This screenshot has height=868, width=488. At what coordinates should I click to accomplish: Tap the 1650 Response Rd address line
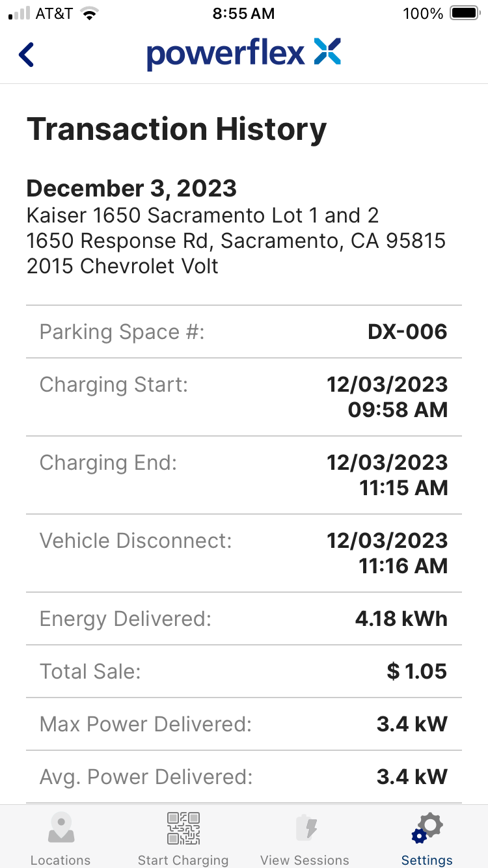coord(236,241)
